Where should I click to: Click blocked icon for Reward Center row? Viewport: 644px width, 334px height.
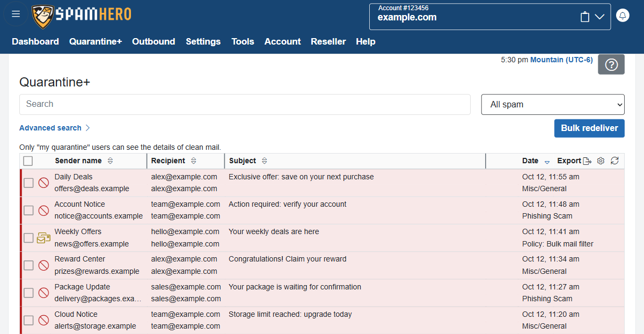(x=43, y=265)
